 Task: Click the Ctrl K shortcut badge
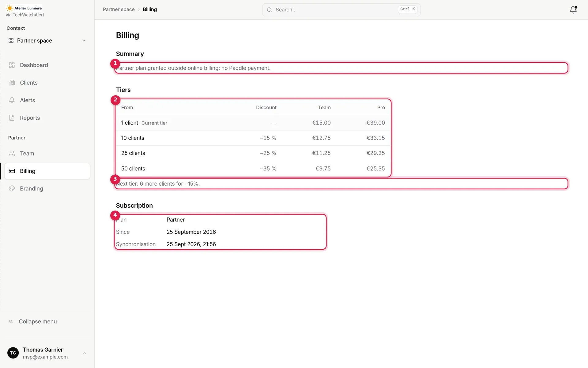407,9
